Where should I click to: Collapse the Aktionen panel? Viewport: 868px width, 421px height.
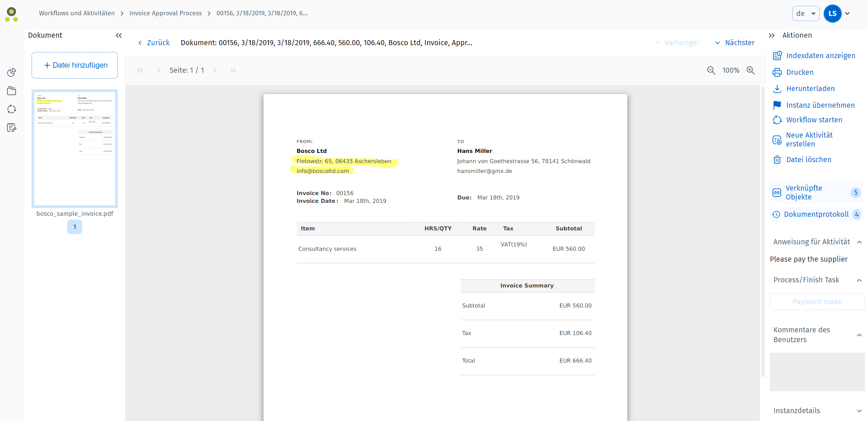(772, 35)
